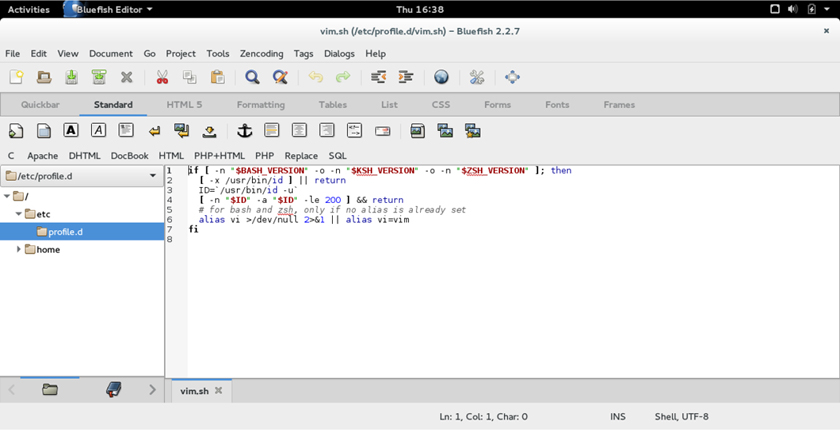Expand the home folder in the tree
The width and height of the screenshot is (840, 430).
[19, 250]
